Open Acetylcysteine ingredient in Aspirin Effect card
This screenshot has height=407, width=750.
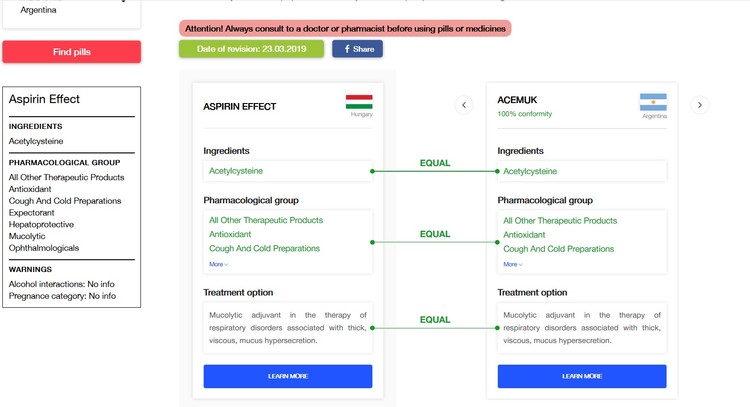point(236,171)
